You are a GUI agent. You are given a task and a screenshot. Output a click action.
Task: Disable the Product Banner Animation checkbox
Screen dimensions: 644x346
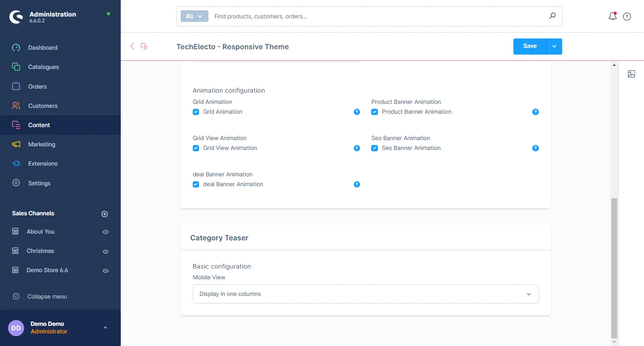point(375,112)
